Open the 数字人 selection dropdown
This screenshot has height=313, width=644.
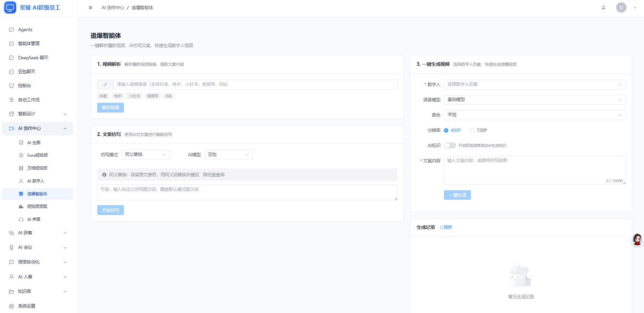(x=534, y=84)
